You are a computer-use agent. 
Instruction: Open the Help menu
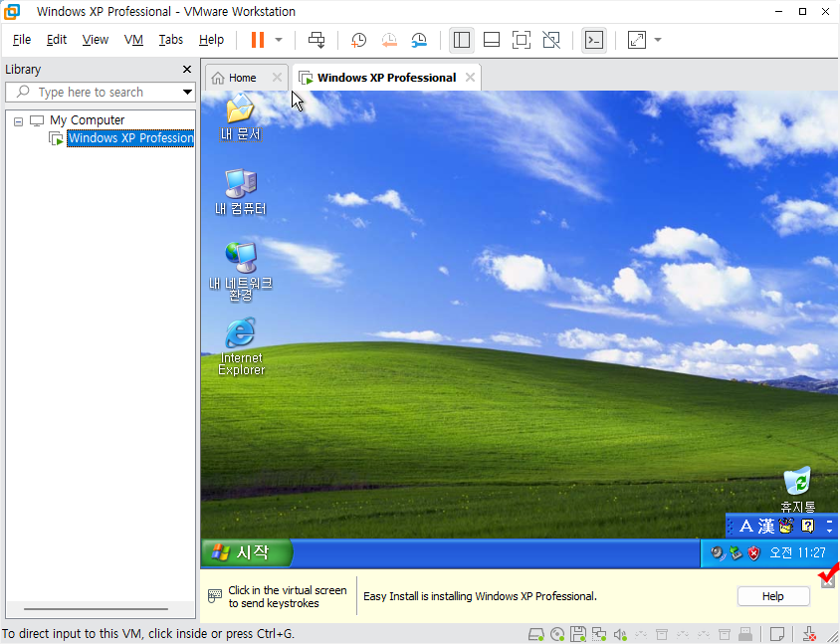[211, 40]
